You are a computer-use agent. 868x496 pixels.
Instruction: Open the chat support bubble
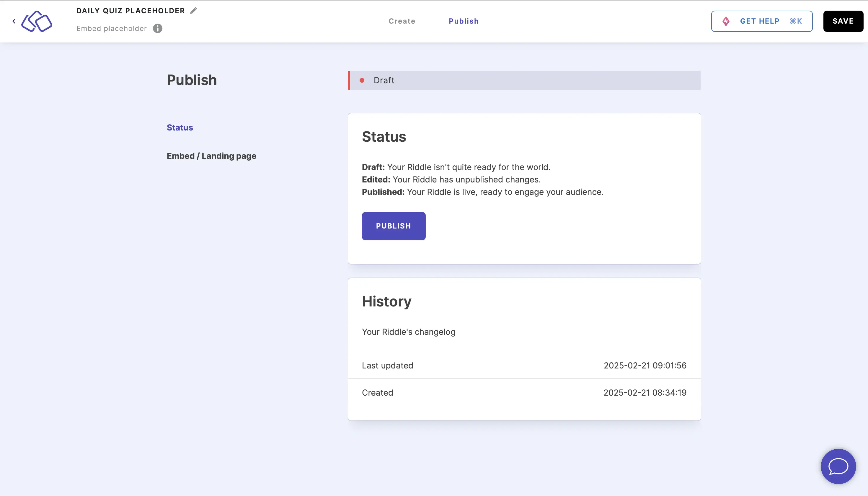click(x=838, y=466)
